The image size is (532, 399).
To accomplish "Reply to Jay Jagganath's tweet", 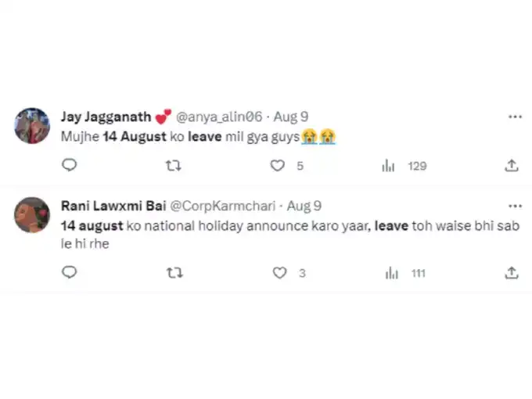I will tap(69, 165).
